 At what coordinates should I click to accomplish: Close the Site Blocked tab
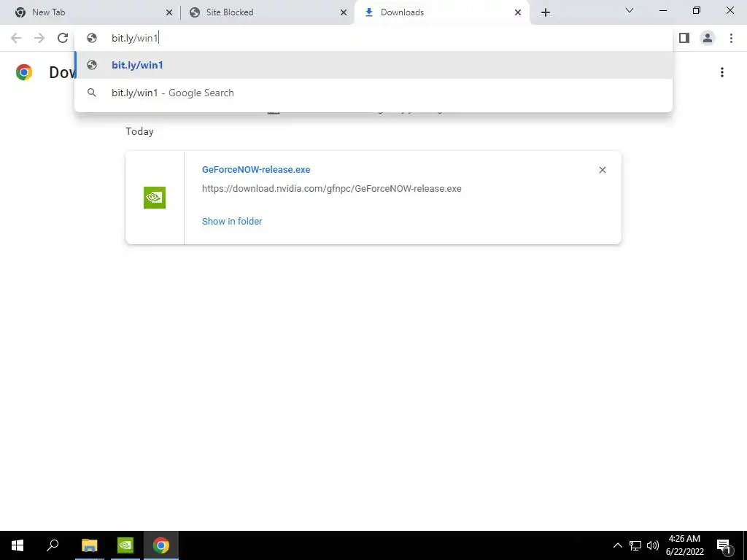click(x=344, y=12)
